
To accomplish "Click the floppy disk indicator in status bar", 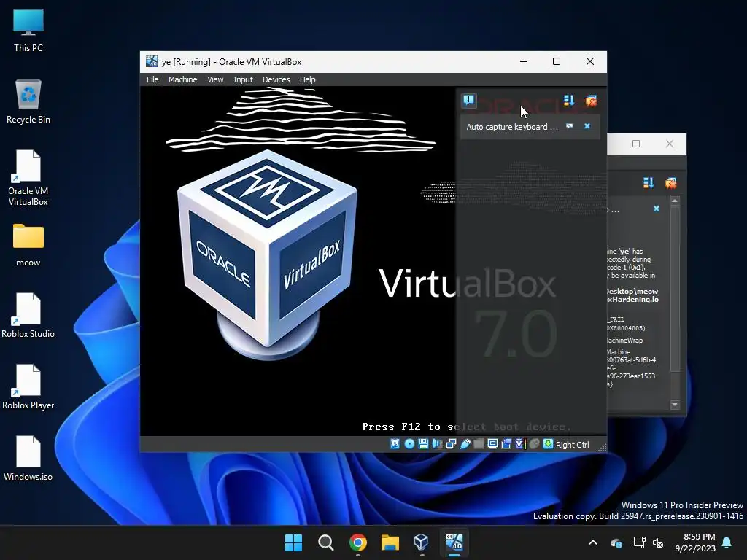I will coord(423,444).
